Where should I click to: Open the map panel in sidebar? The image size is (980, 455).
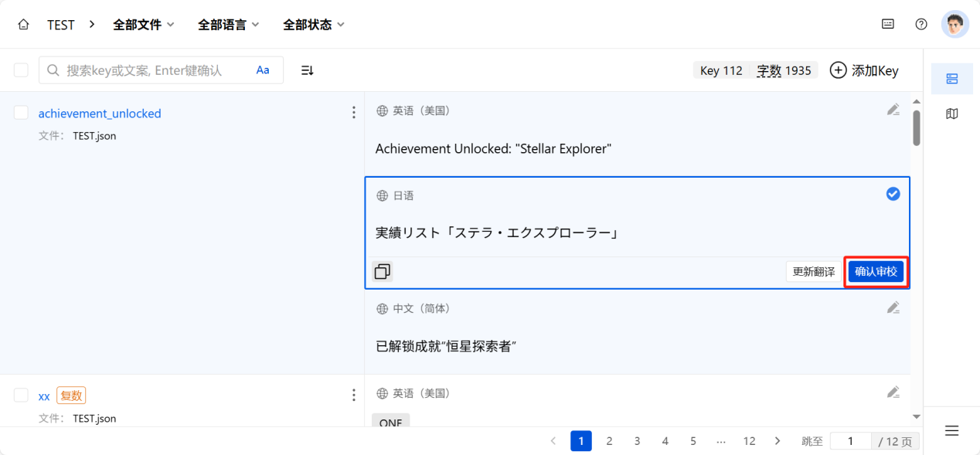[952, 114]
